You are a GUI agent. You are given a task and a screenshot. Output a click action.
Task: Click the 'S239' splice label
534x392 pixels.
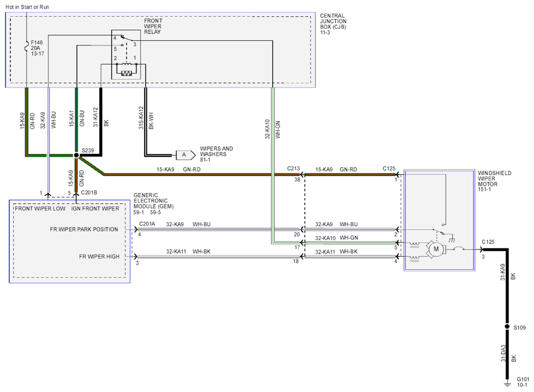88,150
